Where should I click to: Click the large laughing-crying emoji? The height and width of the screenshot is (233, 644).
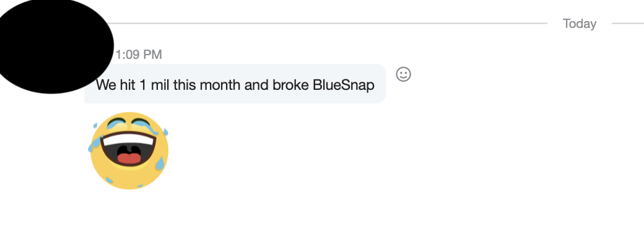point(129,151)
